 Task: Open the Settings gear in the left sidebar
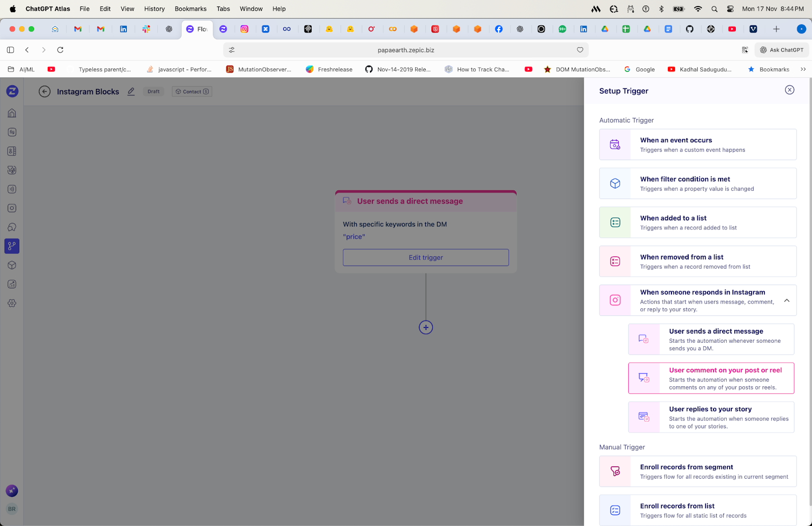coord(12,303)
